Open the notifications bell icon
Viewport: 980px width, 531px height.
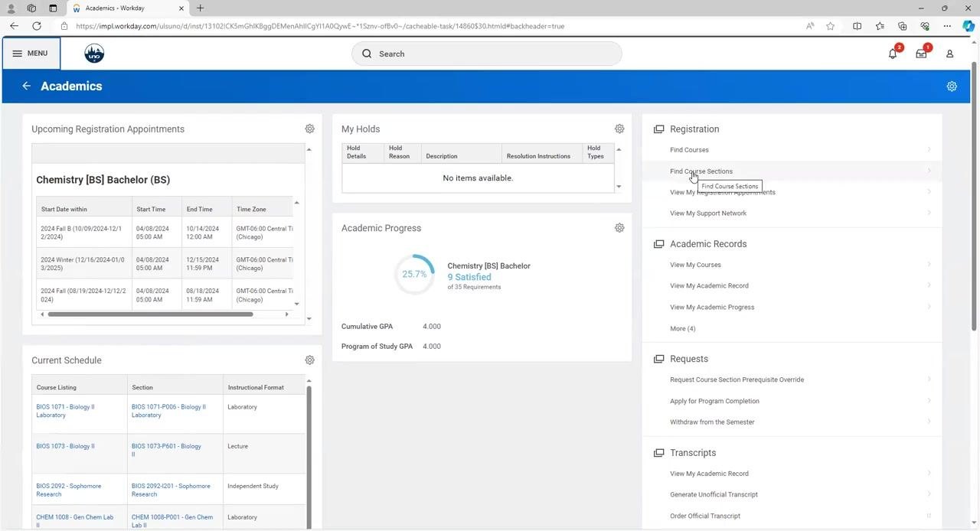[893, 54]
